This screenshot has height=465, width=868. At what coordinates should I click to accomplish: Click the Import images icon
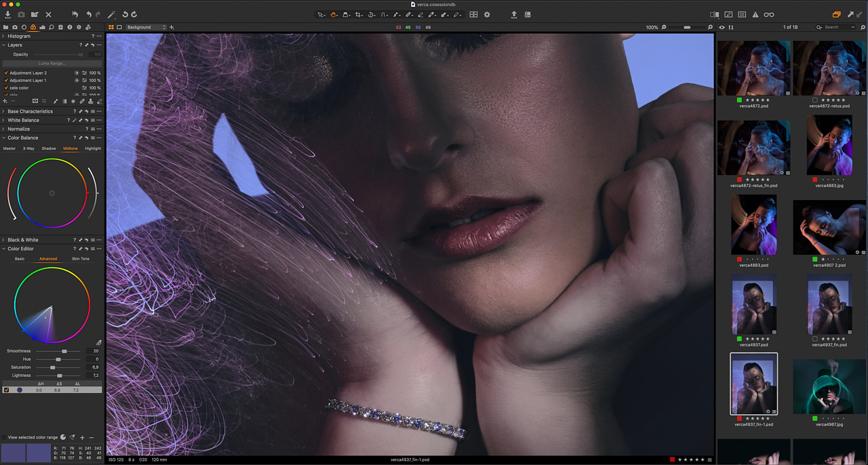tap(7, 14)
